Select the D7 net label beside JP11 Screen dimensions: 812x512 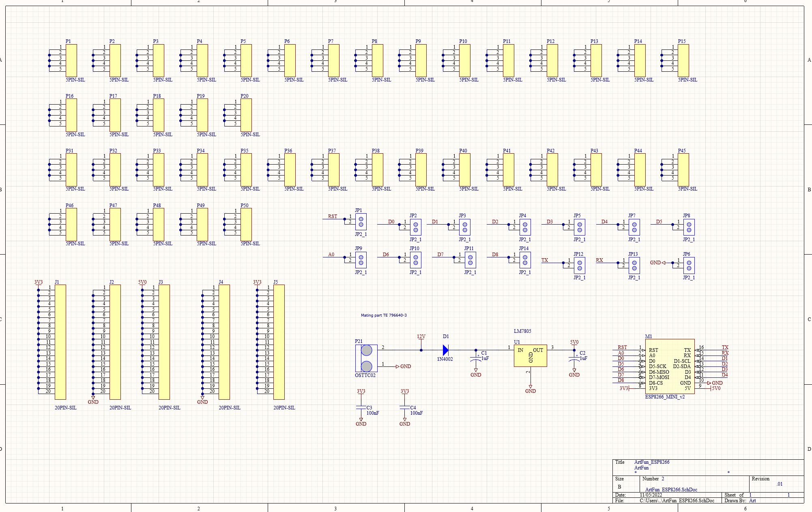point(440,255)
